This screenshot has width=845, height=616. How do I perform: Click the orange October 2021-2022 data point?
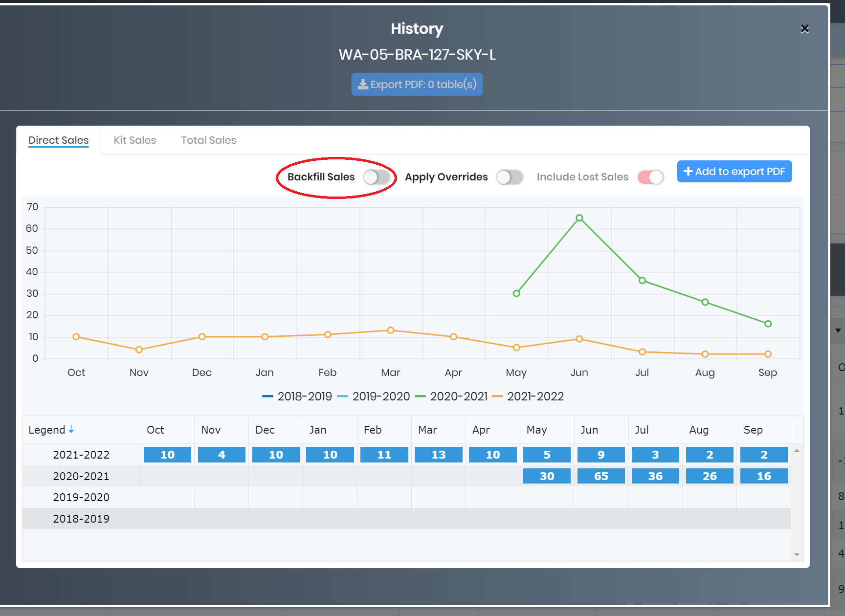pos(76,337)
